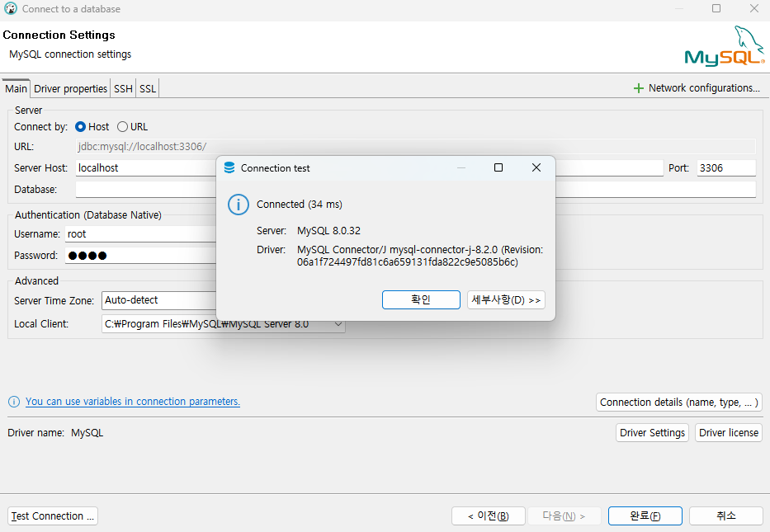
Task: Open variables in connection parameters link
Action: tap(133, 402)
